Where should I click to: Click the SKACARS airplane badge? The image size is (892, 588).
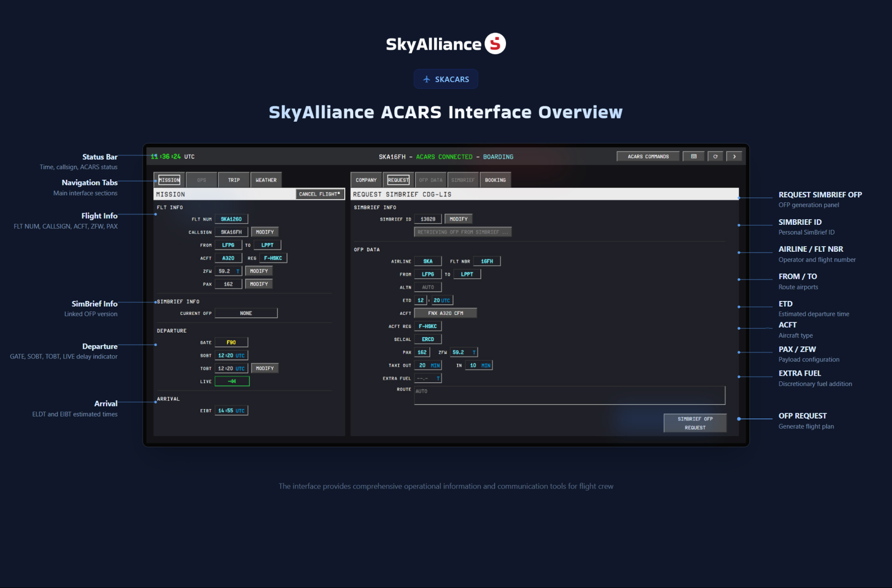(446, 79)
